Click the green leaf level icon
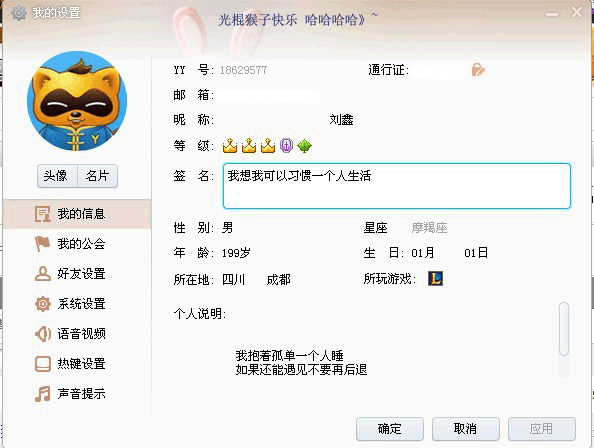The width and height of the screenshot is (594, 448). point(304,145)
